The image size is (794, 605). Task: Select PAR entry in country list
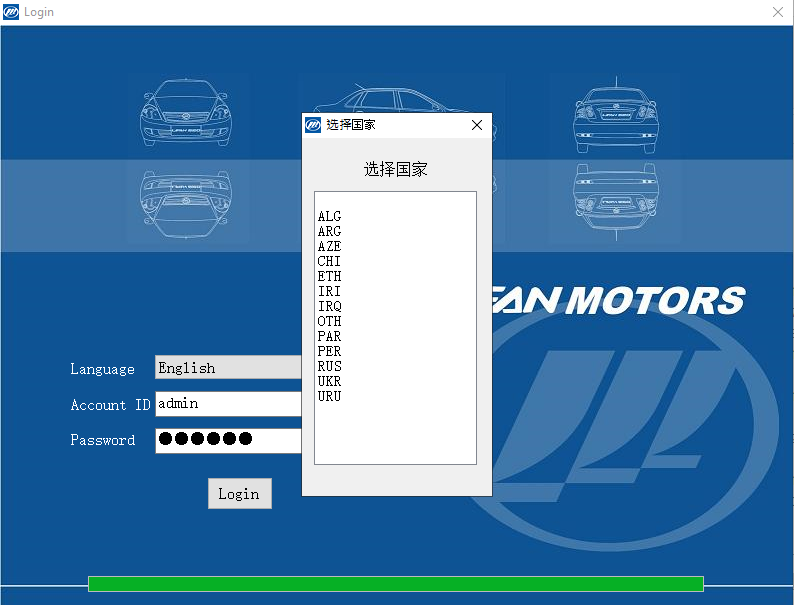[329, 336]
